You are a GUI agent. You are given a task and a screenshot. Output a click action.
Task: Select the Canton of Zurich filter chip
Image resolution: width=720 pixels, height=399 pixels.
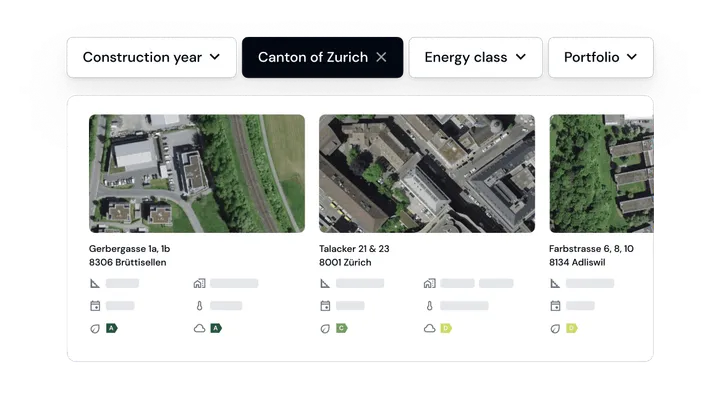[x=322, y=57]
